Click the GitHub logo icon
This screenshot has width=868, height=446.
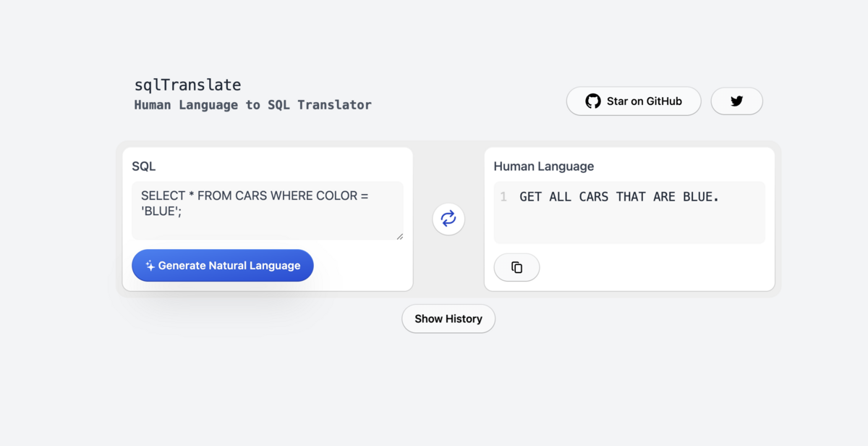593,101
